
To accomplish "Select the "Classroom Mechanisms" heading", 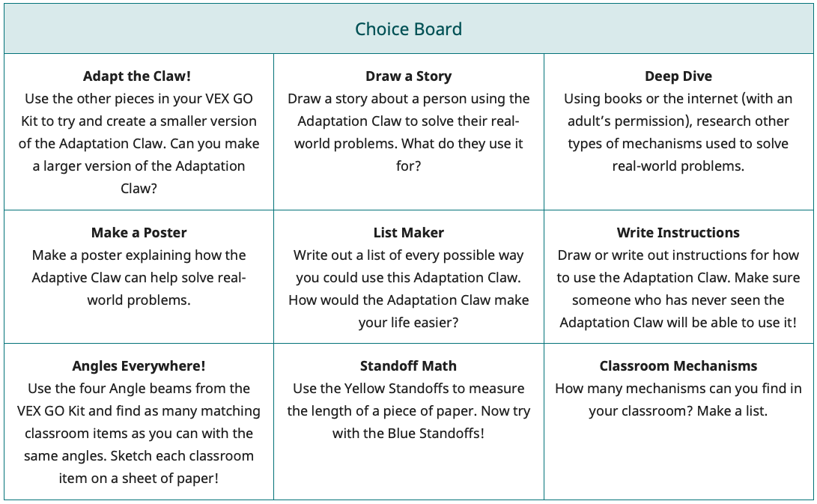I will [x=678, y=366].
